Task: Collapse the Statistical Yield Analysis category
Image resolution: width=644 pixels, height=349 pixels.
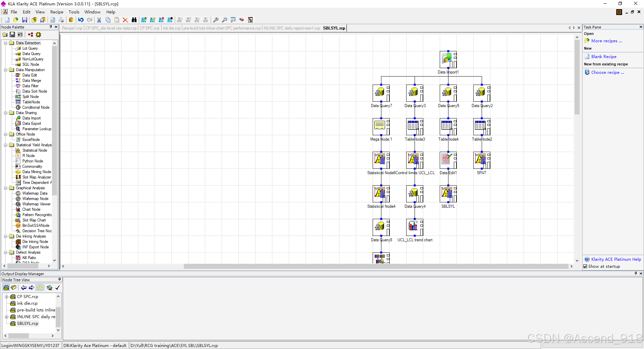Action: tap(6, 145)
